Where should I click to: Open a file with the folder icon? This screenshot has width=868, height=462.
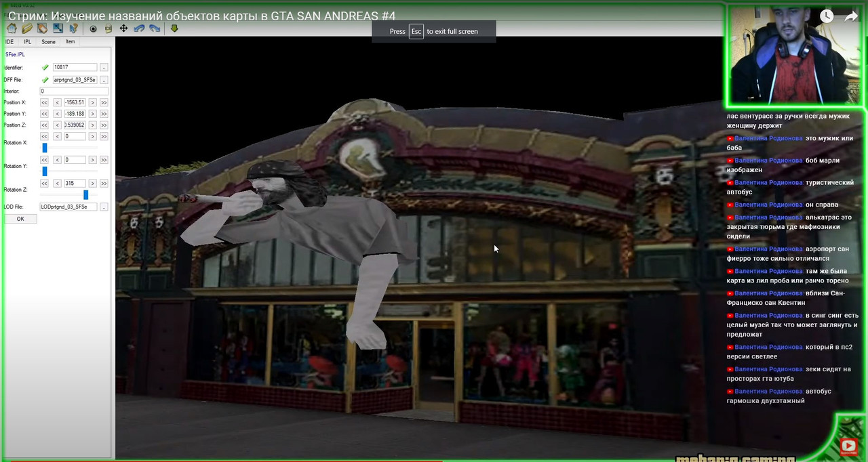27,28
